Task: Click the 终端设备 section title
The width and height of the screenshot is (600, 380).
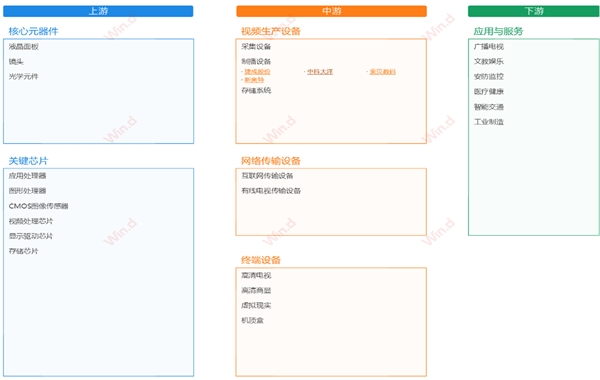Action: (261, 260)
